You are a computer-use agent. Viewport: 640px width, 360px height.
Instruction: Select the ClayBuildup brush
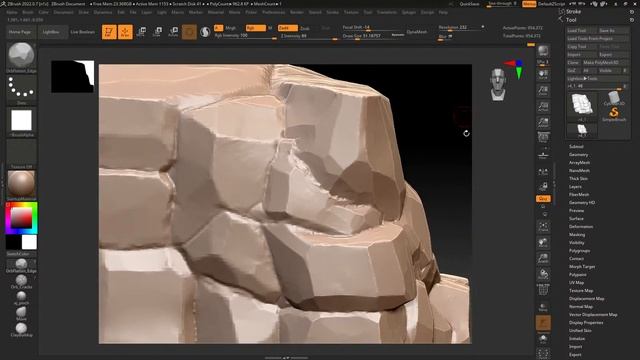[21, 329]
